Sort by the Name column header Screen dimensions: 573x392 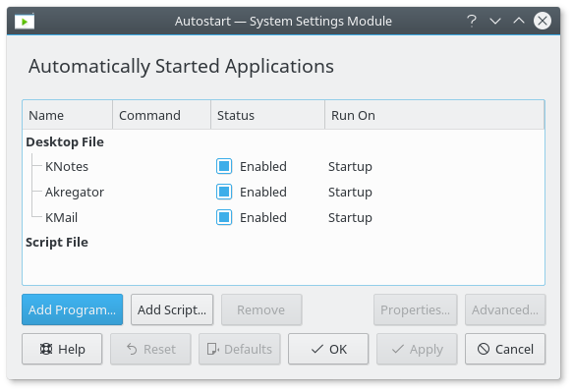(67, 115)
